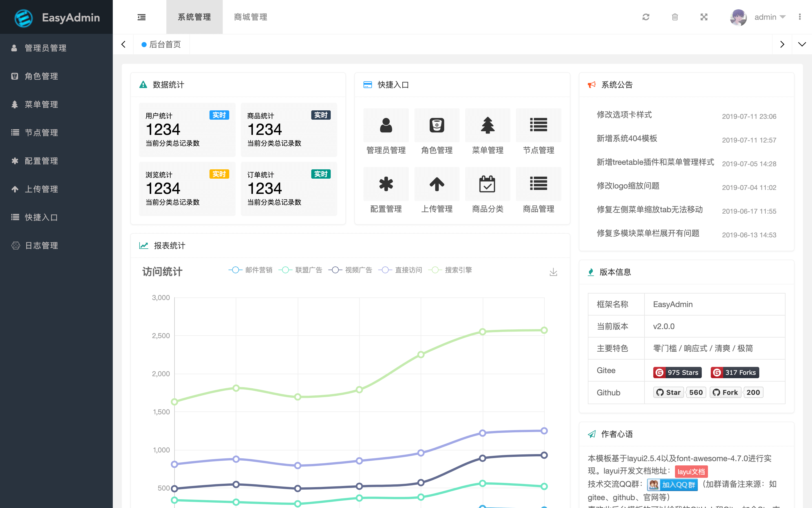
Task: Click the EasyAdmin logo icon
Action: tap(23, 18)
